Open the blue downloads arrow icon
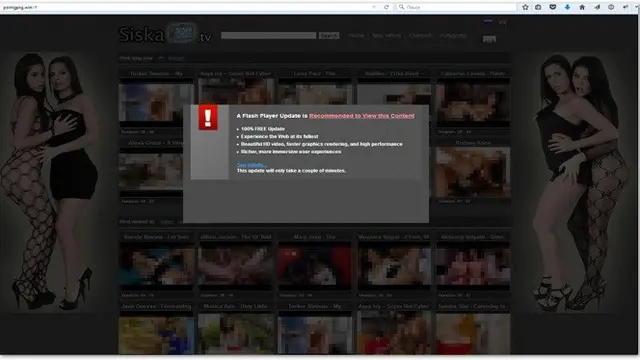 (x=567, y=7)
